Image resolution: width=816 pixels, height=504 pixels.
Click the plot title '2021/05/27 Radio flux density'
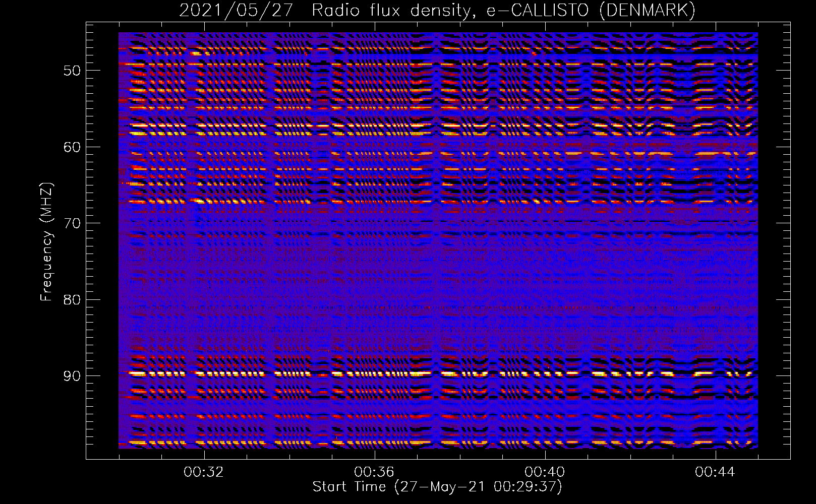(x=327, y=10)
